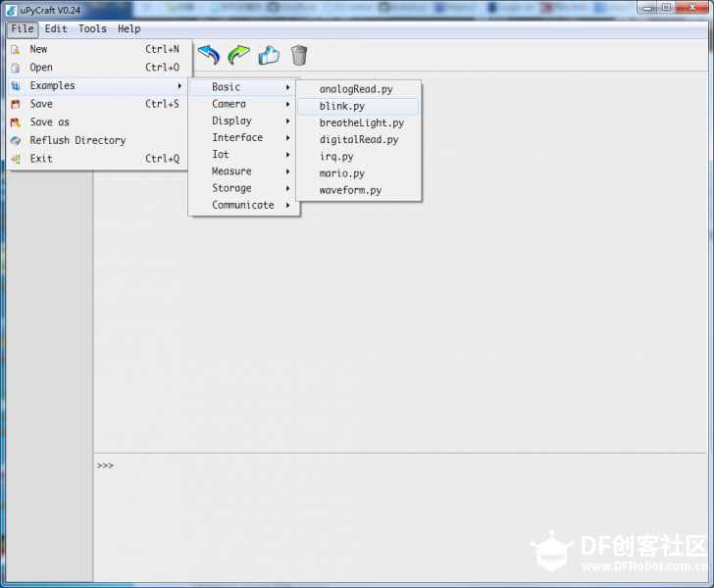The image size is (714, 588).
Task: Open the analogRead.py example
Action: coord(358,89)
